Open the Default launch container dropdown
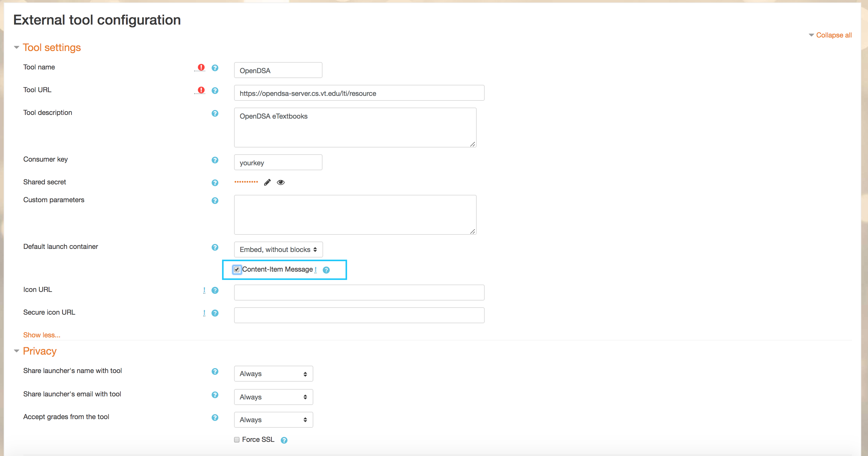Viewport: 868px width, 456px height. click(278, 250)
